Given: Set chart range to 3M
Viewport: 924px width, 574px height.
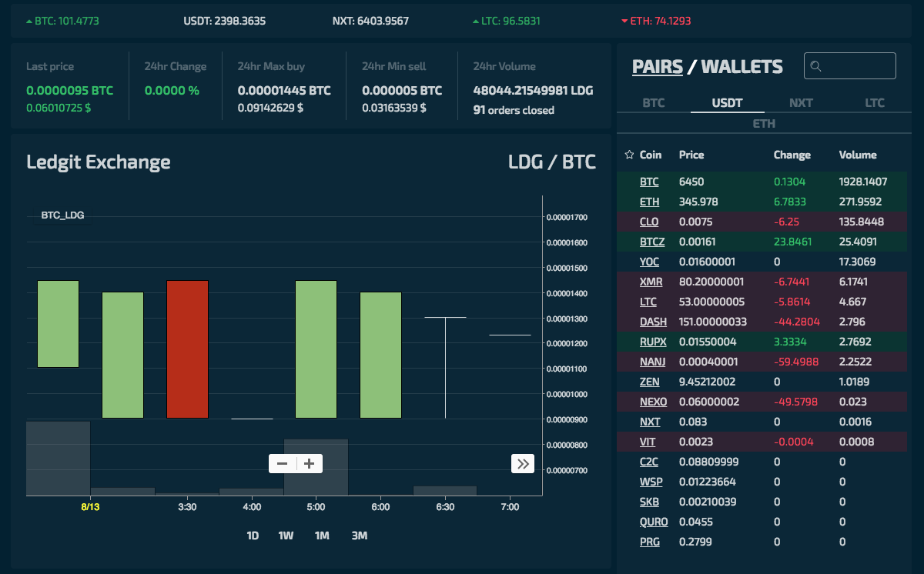Looking at the screenshot, I should [359, 536].
